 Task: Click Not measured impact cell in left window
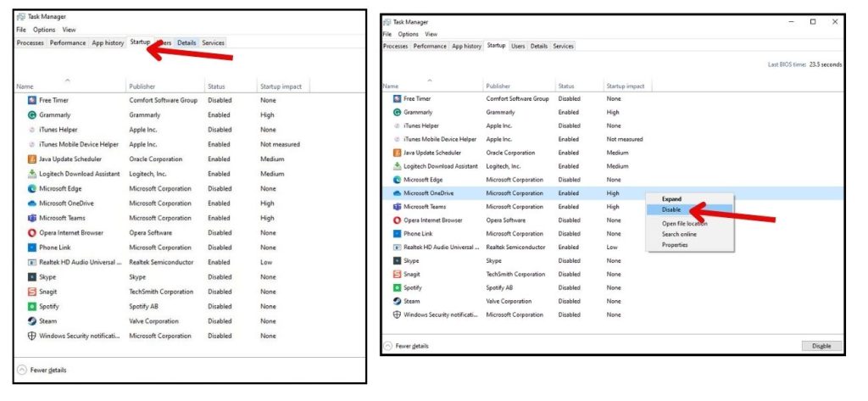[280, 145]
